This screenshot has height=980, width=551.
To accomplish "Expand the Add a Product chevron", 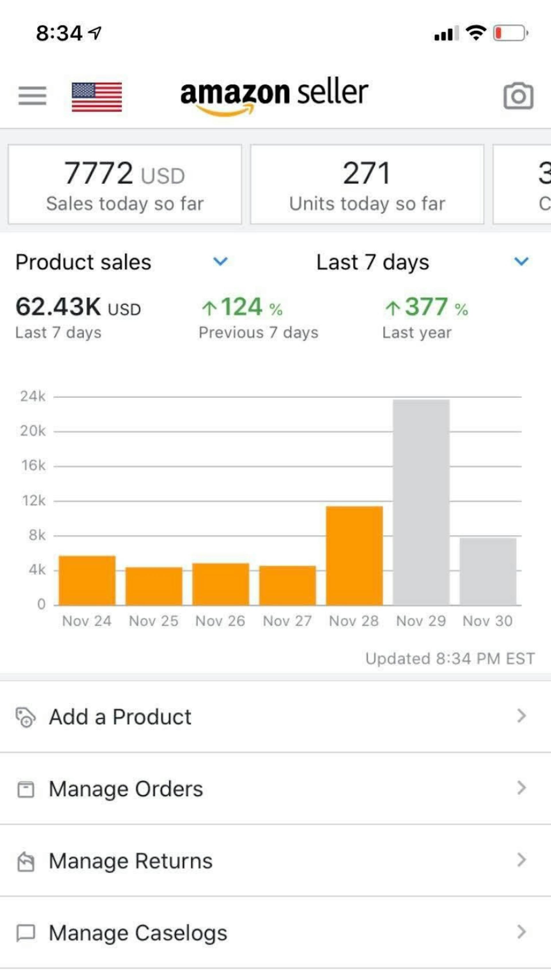I will click(x=521, y=716).
